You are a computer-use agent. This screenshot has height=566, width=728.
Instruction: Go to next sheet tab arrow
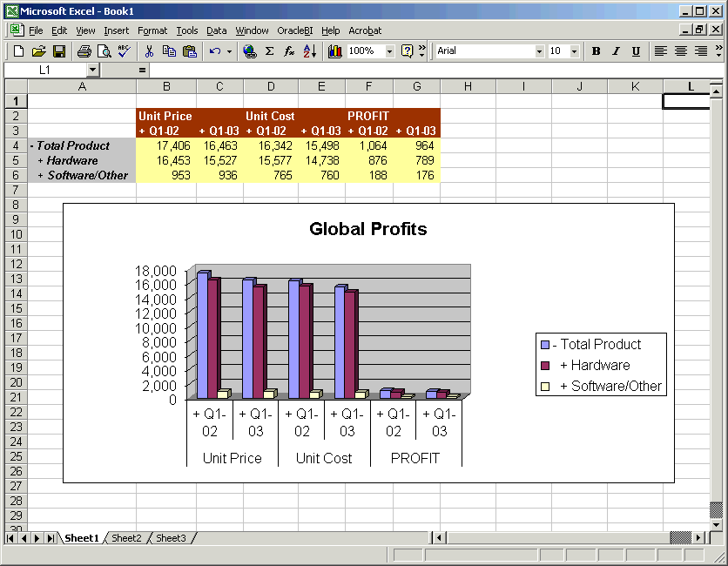[x=37, y=538]
